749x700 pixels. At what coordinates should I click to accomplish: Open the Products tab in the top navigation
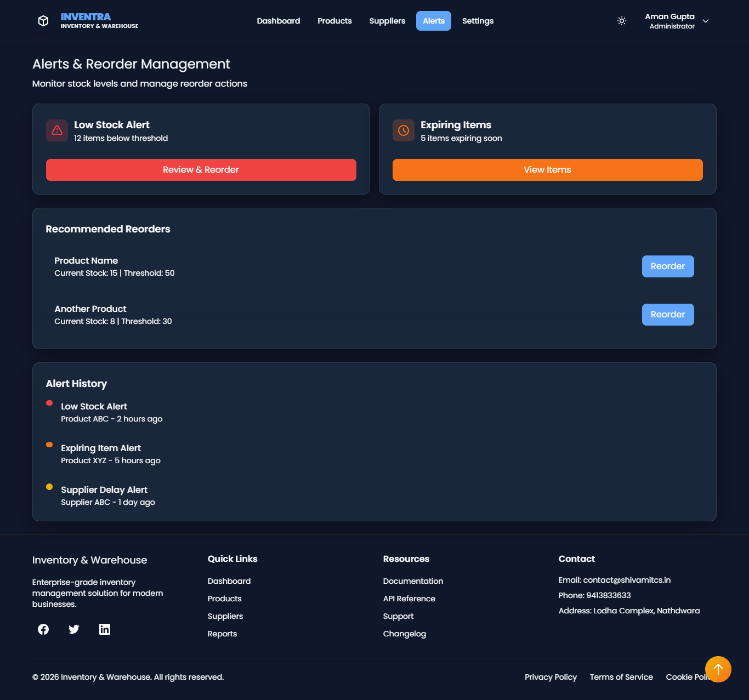coord(334,21)
